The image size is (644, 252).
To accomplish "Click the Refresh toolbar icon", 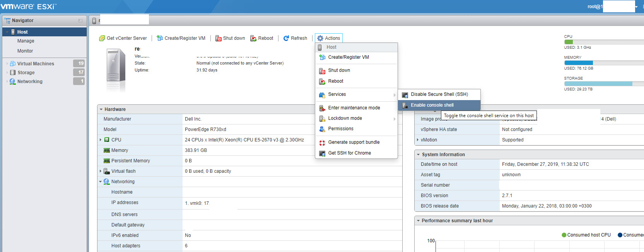I will (286, 38).
